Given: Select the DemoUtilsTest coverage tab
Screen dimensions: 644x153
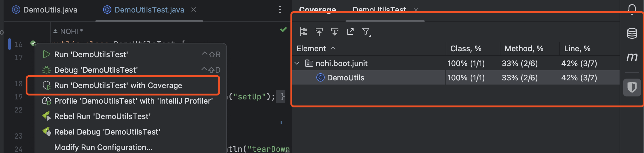Looking at the screenshot, I should (x=379, y=10).
